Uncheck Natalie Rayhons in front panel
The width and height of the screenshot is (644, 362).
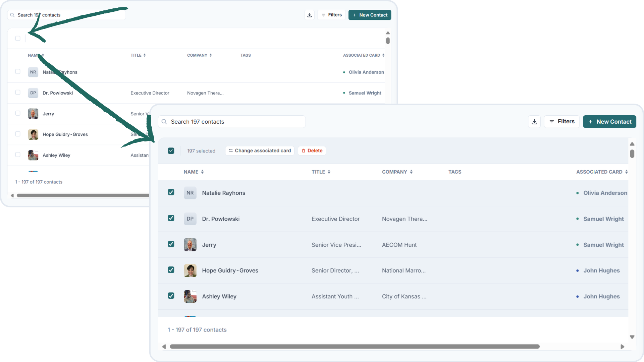[x=171, y=192]
